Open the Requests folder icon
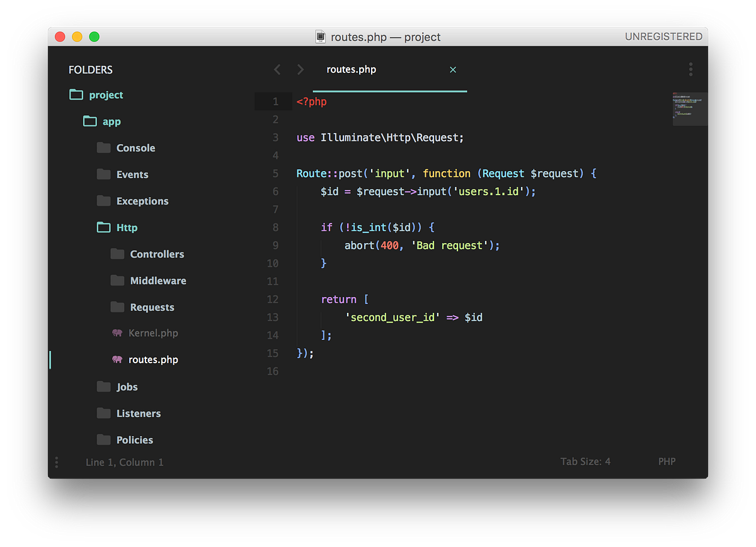This screenshot has height=547, width=756. point(117,307)
